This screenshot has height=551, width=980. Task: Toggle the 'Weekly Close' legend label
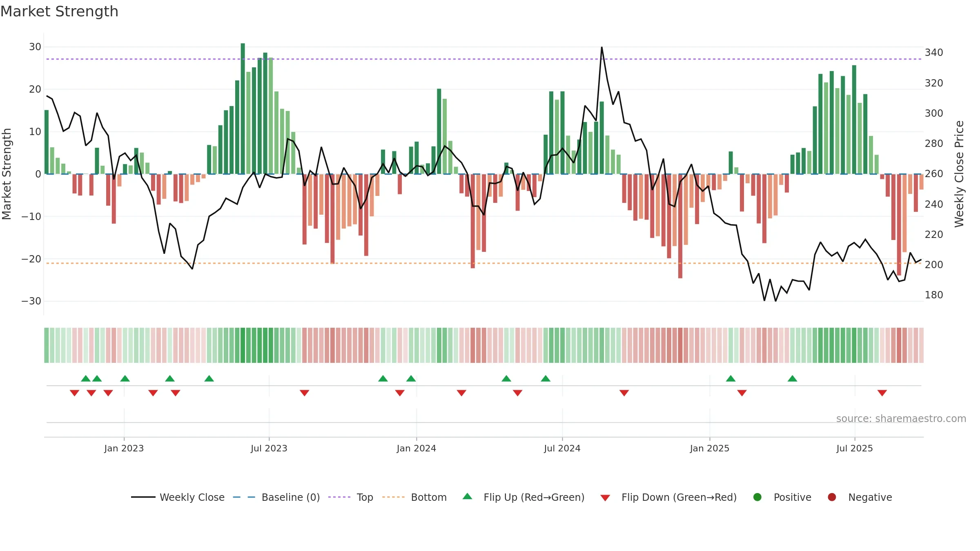[x=192, y=497]
